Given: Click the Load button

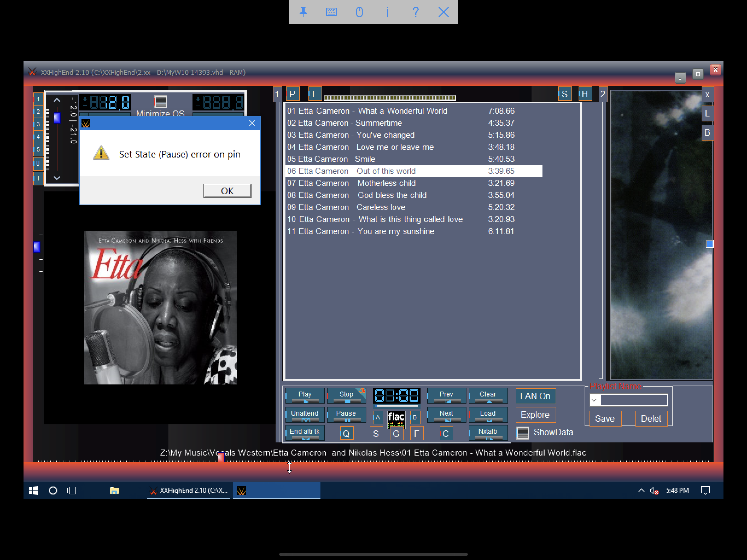Looking at the screenshot, I should point(488,415).
